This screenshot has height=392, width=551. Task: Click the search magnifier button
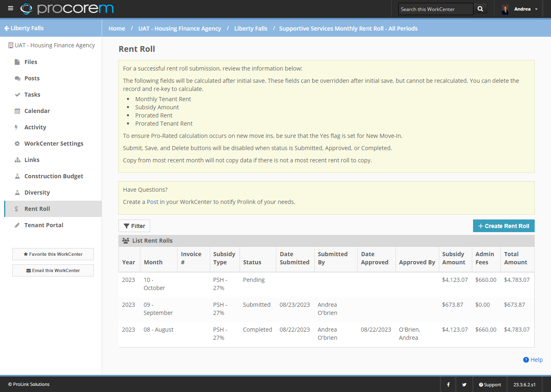coord(480,9)
